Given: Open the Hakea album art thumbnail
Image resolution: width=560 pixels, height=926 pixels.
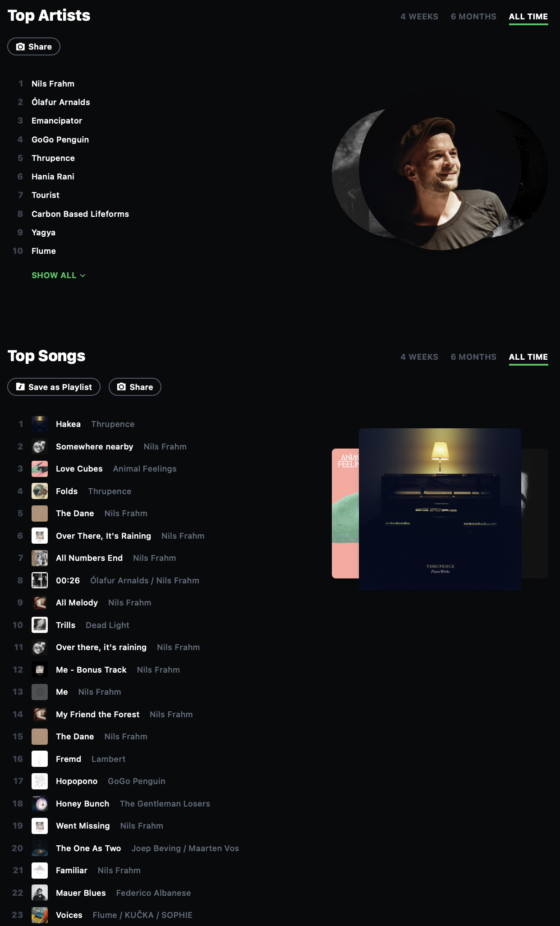Looking at the screenshot, I should point(40,424).
